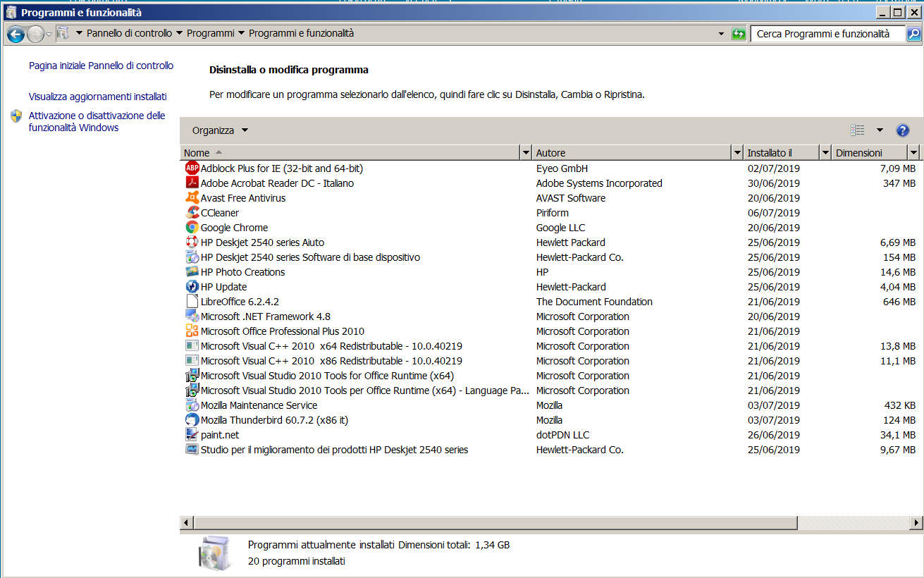This screenshot has height=578, width=924.
Task: Sort by the Autore column header
Action: pyautogui.click(x=632, y=153)
